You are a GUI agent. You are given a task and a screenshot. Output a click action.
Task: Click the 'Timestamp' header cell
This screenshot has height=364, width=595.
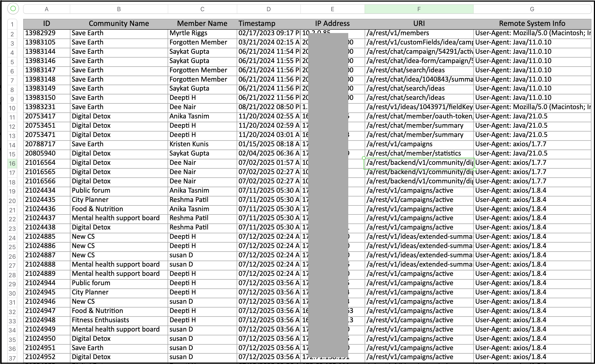[269, 24]
